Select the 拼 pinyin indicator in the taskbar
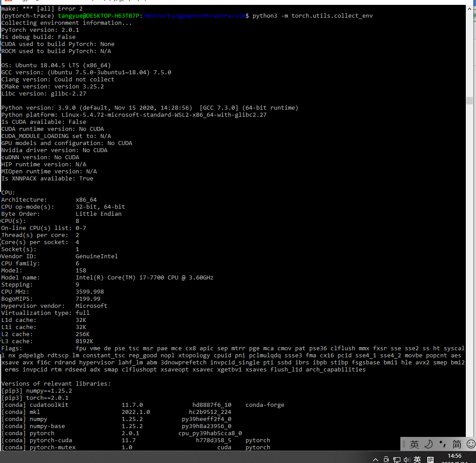The height and width of the screenshot is (463, 476). click(x=430, y=459)
